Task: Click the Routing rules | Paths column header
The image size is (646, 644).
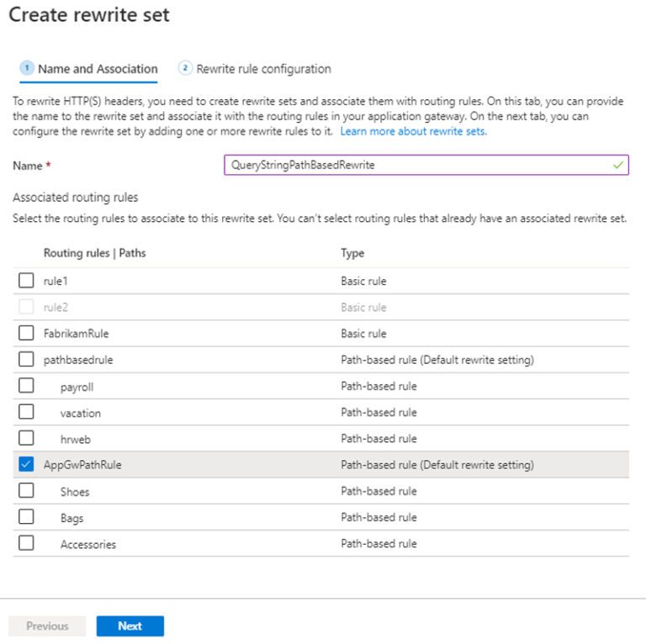Action: coord(95,253)
